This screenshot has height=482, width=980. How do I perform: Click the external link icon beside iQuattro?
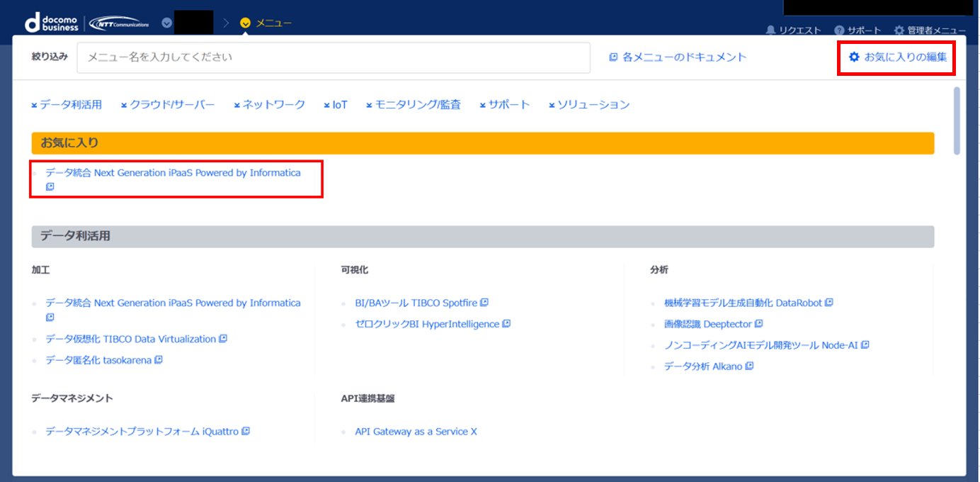[244, 430]
